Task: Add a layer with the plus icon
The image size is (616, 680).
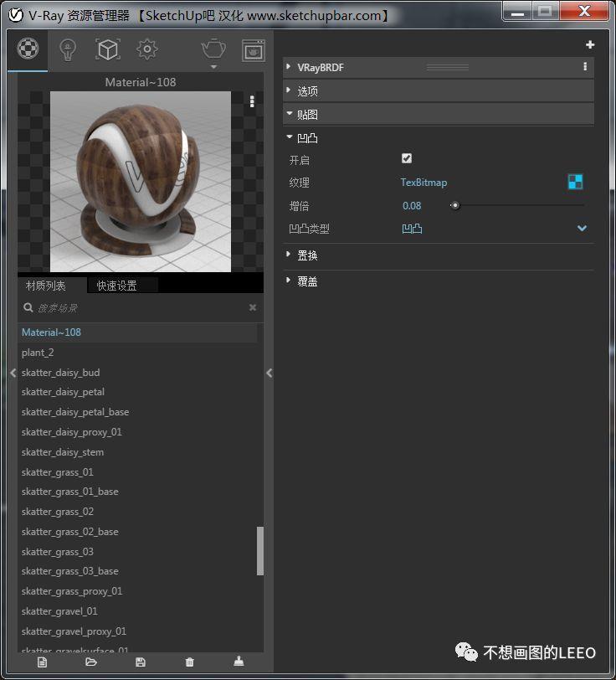Action: [589, 44]
